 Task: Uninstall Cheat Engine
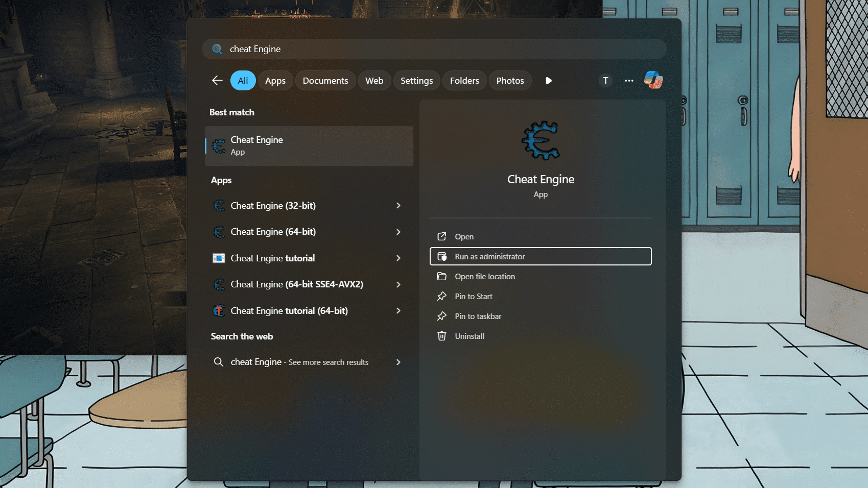[541, 336]
